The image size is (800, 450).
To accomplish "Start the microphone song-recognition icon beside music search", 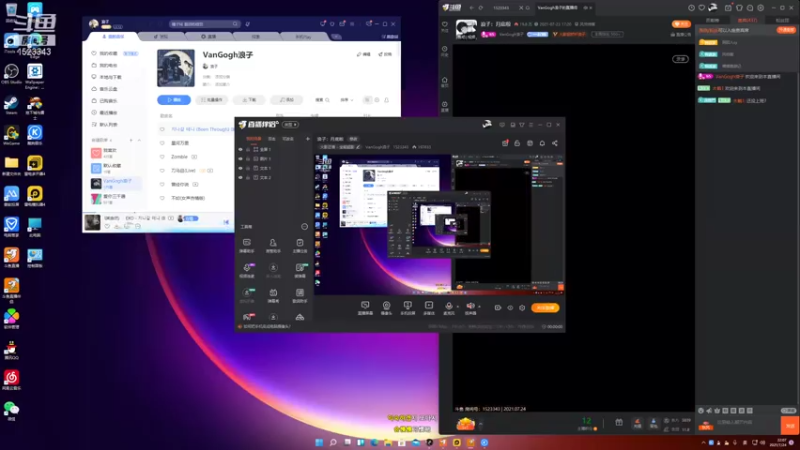I will [x=247, y=24].
